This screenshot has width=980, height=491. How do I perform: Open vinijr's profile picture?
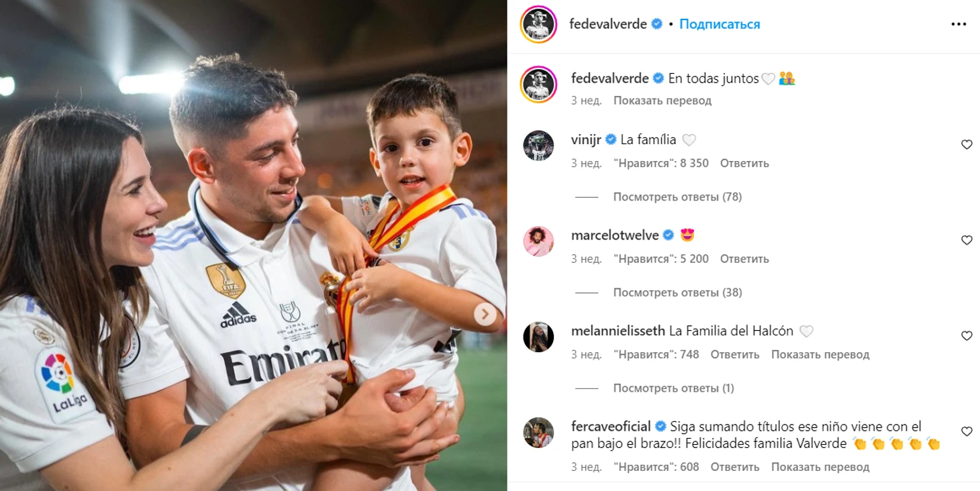pos(538,146)
